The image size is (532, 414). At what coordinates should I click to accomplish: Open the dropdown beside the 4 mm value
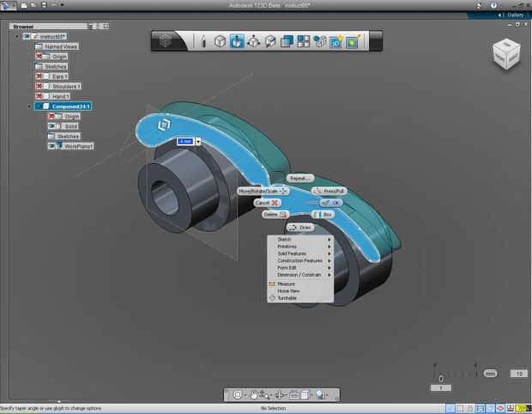[199, 141]
